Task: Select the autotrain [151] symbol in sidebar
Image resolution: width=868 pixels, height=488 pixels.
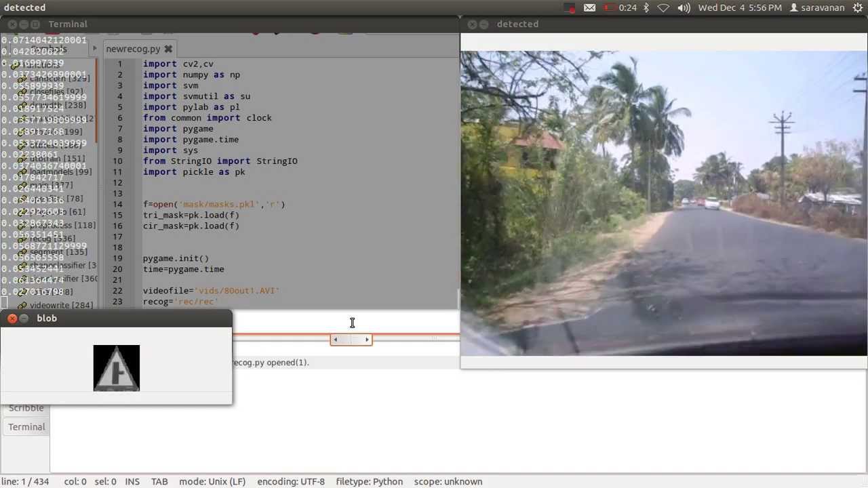Action: (58, 159)
